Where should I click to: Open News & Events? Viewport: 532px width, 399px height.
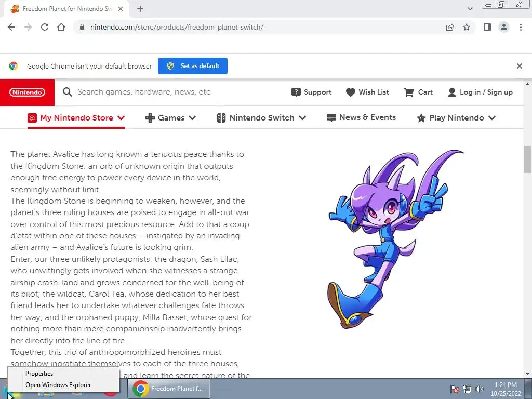(361, 117)
